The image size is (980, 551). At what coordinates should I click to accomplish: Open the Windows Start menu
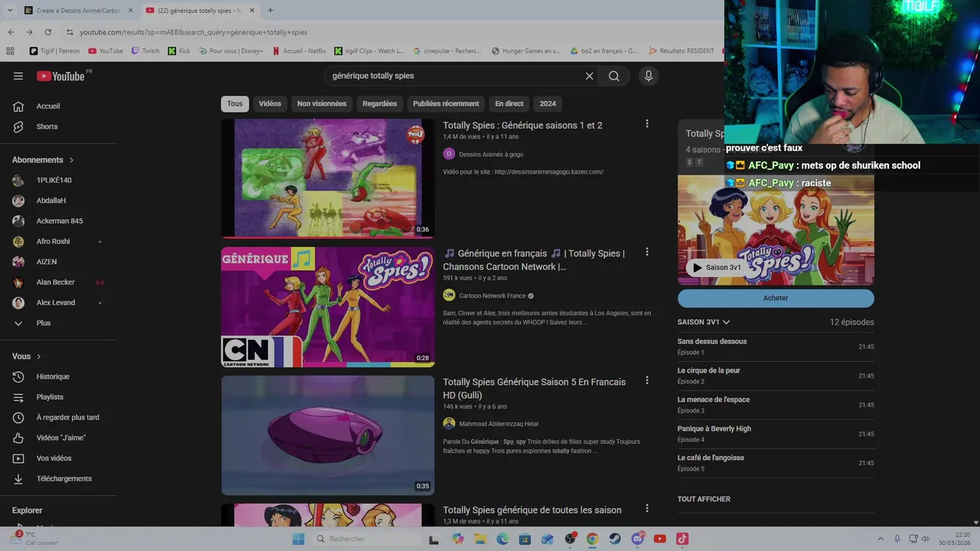point(299,539)
